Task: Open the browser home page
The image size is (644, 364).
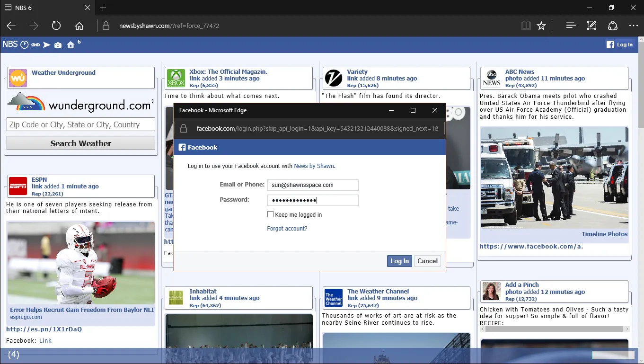Action: [79, 26]
